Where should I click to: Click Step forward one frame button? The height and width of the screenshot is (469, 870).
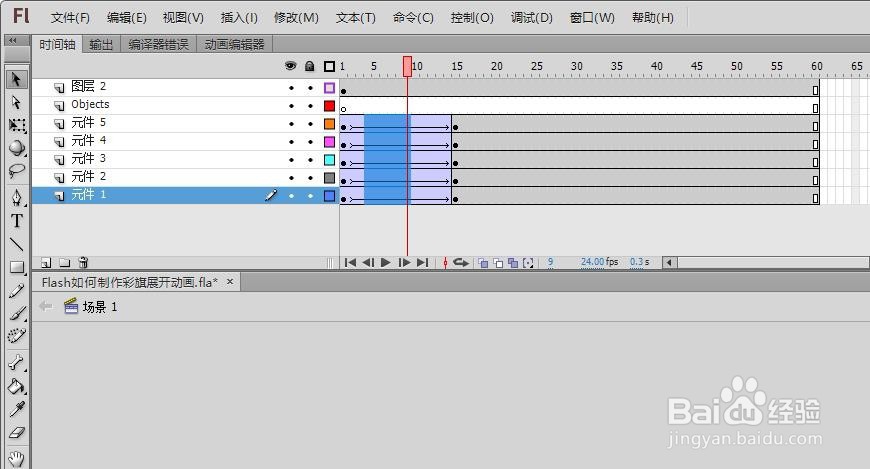coord(404,263)
